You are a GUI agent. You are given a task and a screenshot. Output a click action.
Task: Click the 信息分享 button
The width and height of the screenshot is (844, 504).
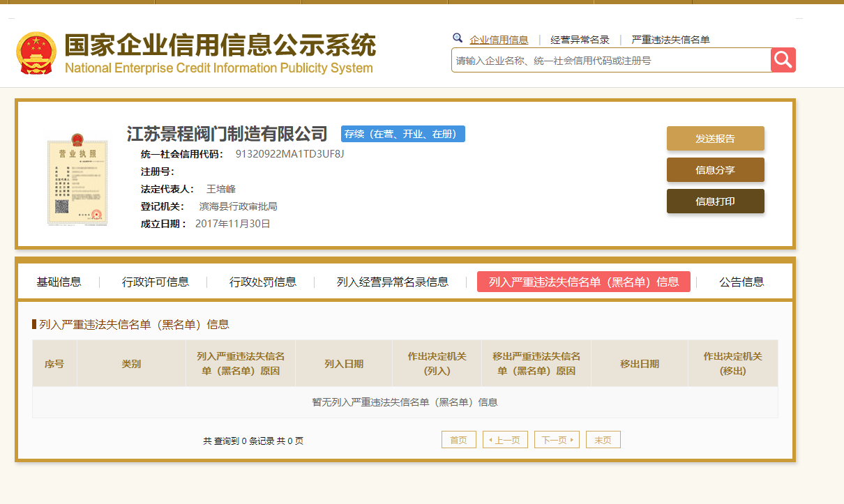tap(715, 169)
